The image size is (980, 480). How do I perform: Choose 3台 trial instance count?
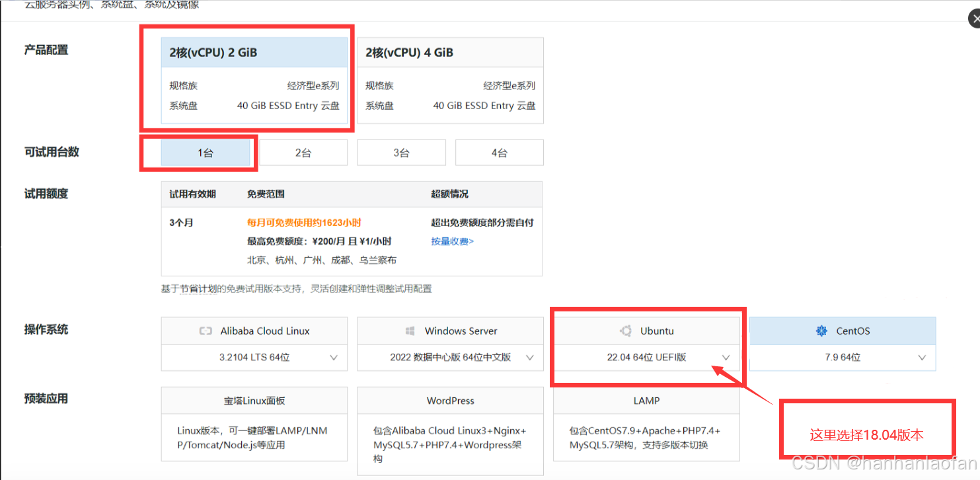[x=401, y=153]
